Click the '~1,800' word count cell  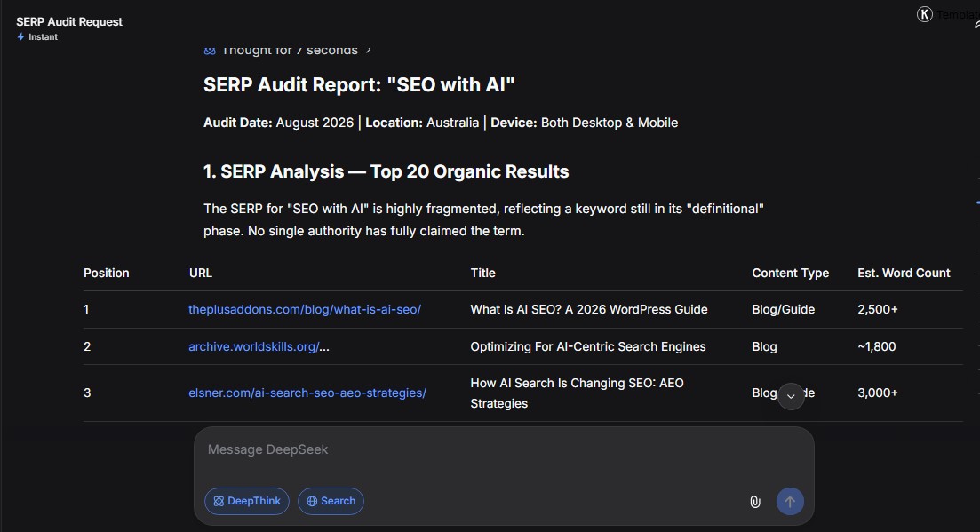point(876,346)
